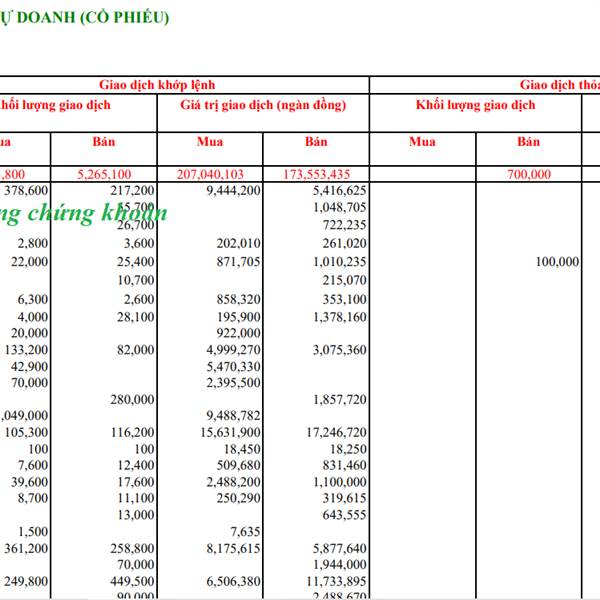Click cell 9,488,782
This screenshot has height=600, width=600.
point(233,416)
